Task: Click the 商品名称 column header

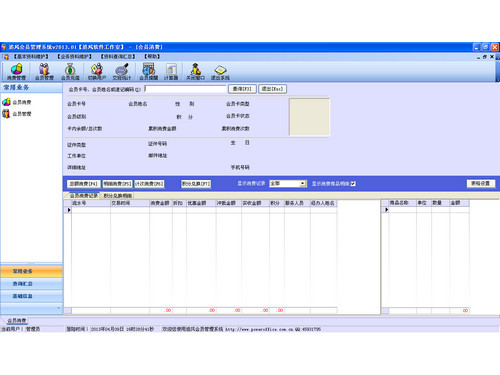Action: (x=402, y=203)
